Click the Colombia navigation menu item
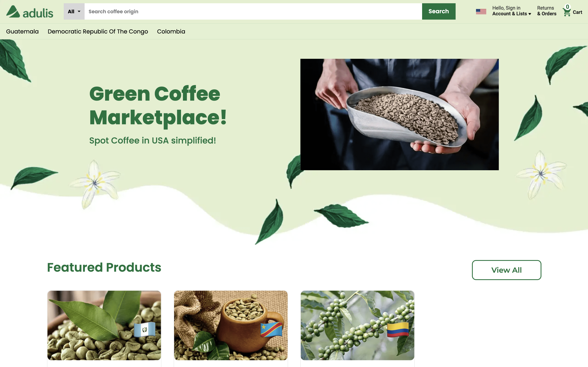 coord(171,31)
